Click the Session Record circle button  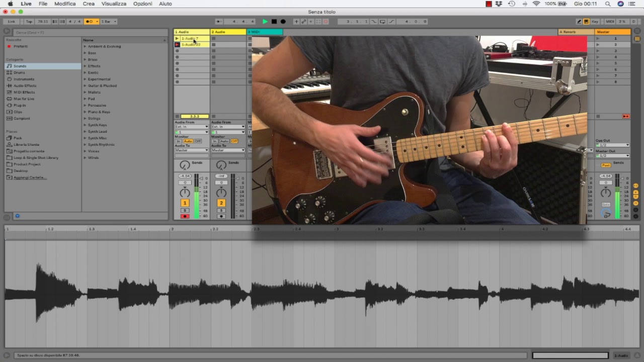click(x=326, y=22)
